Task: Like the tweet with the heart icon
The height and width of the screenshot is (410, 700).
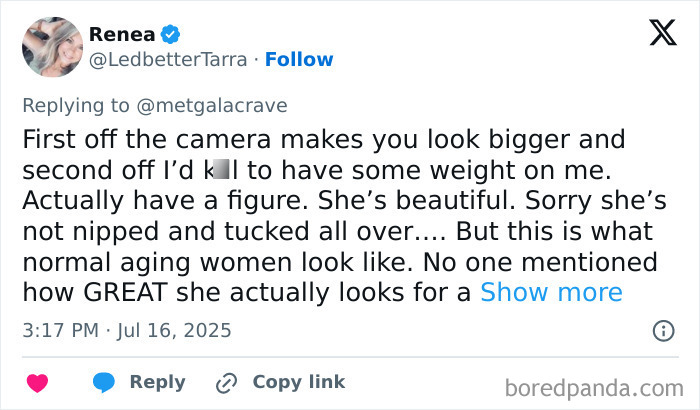Action: (37, 383)
